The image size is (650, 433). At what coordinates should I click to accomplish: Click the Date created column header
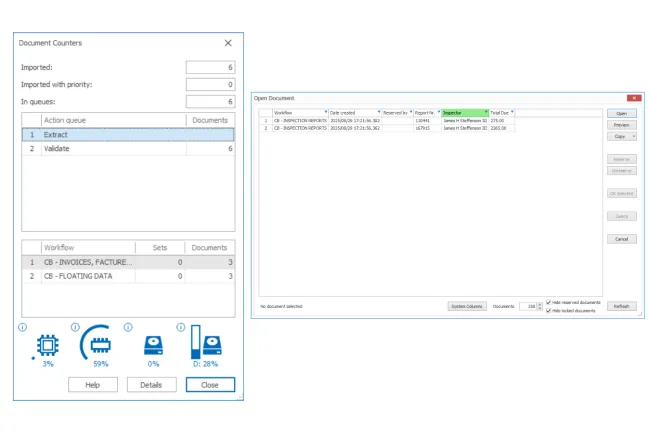point(355,113)
